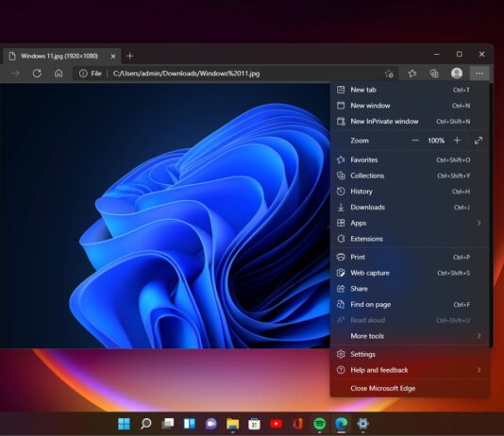Click the Windows 11 wallpaper image
This screenshot has width=504, height=436.
click(165, 216)
